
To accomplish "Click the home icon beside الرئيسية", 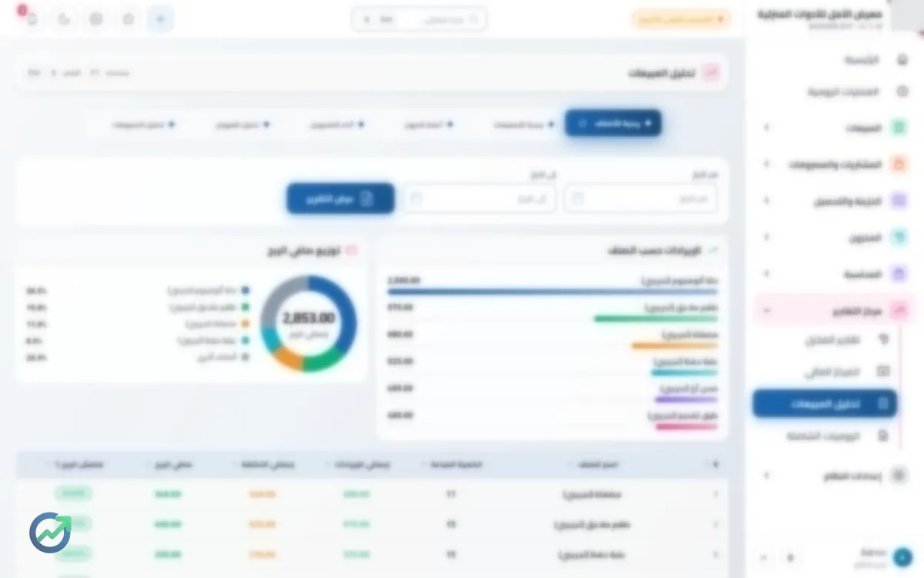I will click(902, 59).
